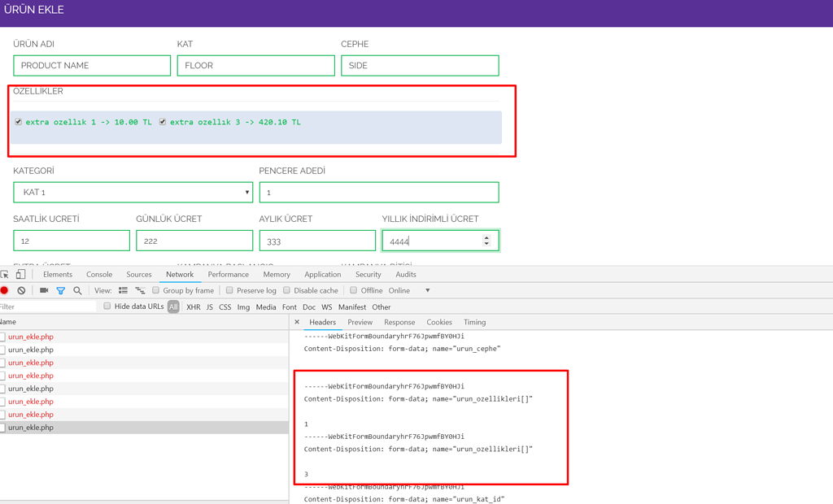The image size is (833, 504).
Task: Click the PRODUCT NAME input field
Action: click(91, 65)
